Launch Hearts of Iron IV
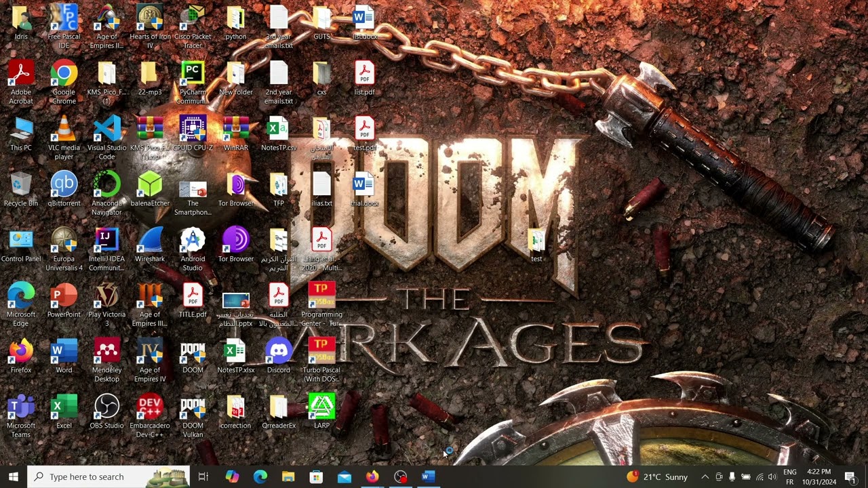 point(150,26)
